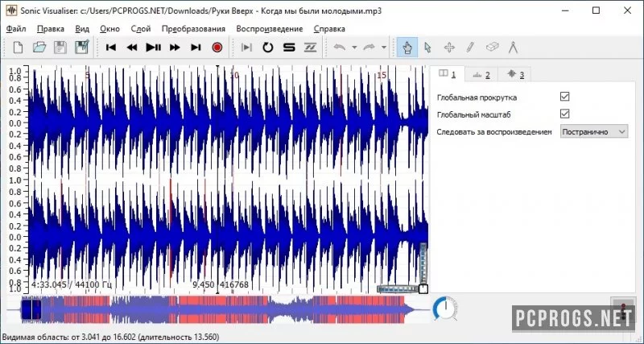The width and height of the screenshot is (644, 344).
Task: Toggle constrain playback to selection icon
Action: [x=246, y=48]
